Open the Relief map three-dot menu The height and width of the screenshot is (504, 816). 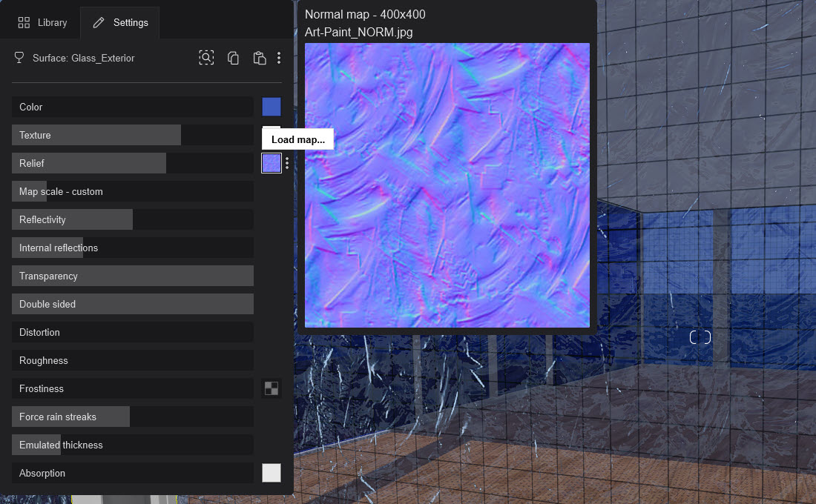(x=287, y=163)
